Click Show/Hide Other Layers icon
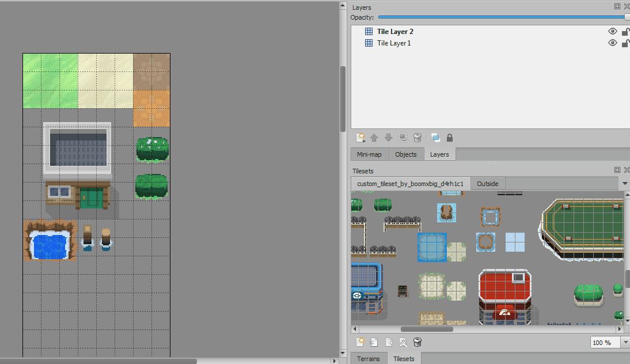Image resolution: width=630 pixels, height=364 pixels. point(435,138)
